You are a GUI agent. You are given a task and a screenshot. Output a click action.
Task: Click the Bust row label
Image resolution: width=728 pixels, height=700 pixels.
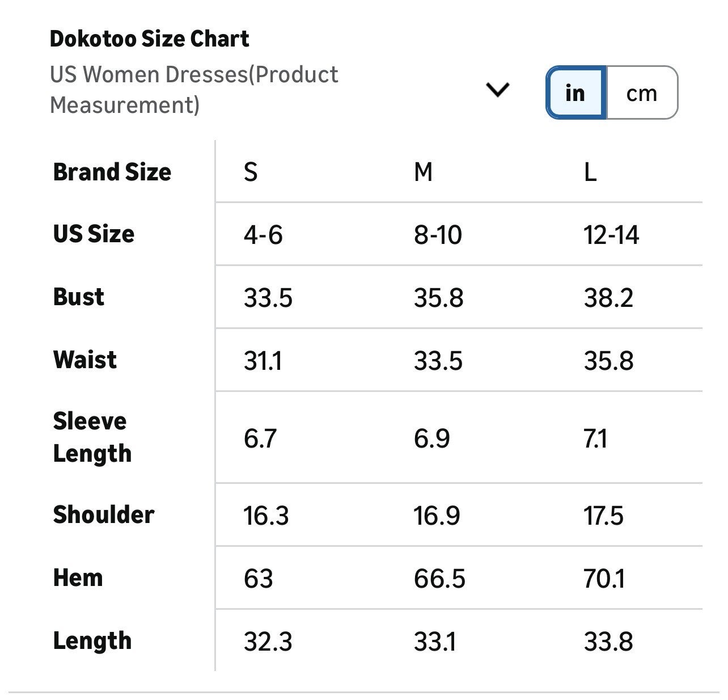[x=79, y=297]
